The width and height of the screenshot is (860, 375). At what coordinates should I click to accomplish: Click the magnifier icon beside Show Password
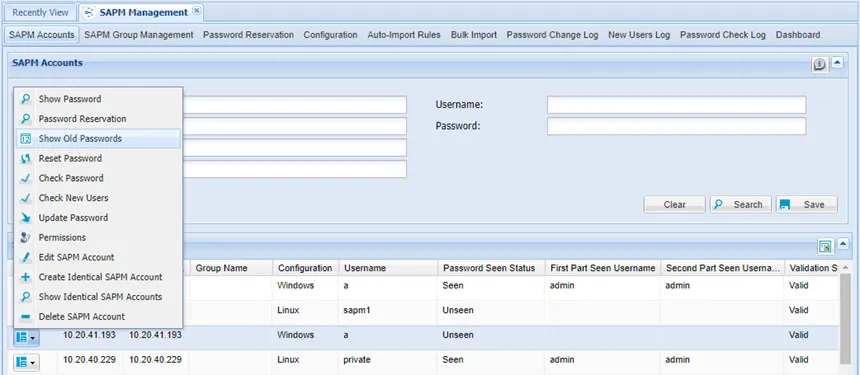click(x=25, y=99)
